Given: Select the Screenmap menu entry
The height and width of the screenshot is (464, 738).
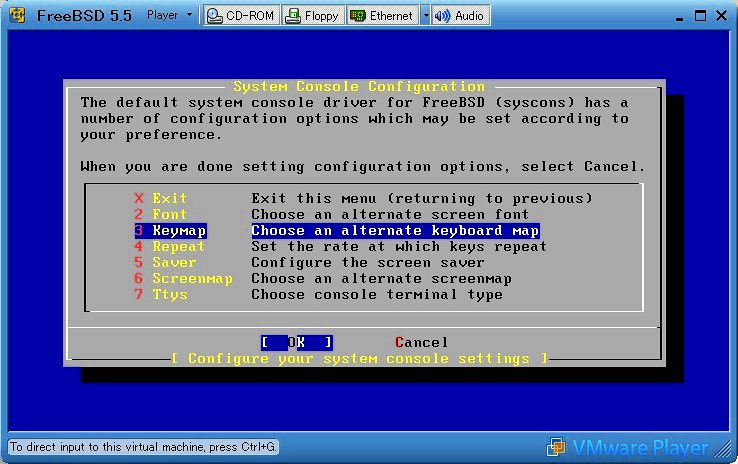Looking at the screenshot, I should [192, 278].
